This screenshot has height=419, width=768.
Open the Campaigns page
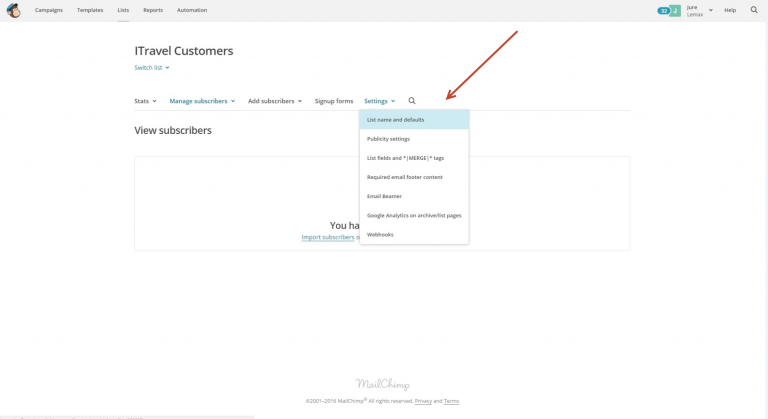click(x=48, y=10)
